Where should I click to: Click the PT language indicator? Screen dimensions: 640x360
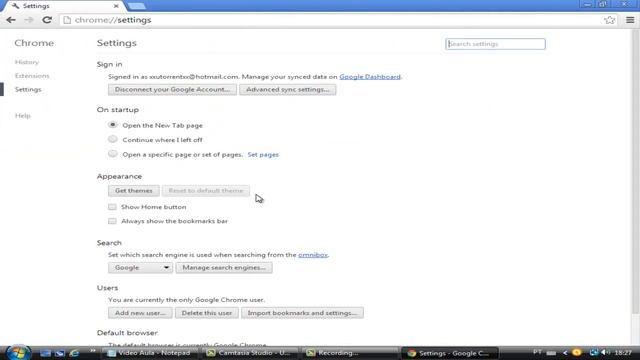[537, 353]
